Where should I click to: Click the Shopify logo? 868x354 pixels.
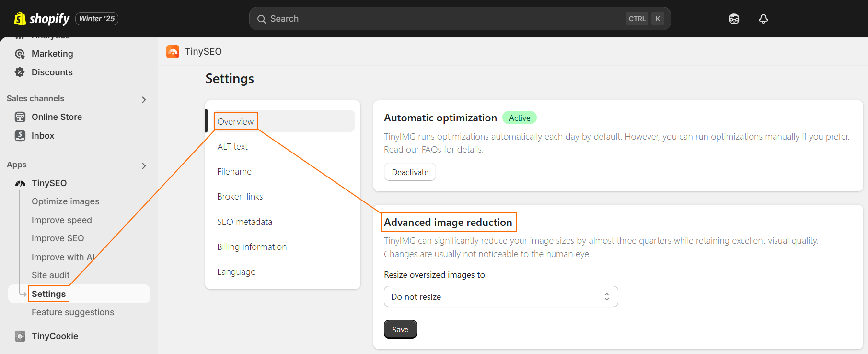[42, 19]
